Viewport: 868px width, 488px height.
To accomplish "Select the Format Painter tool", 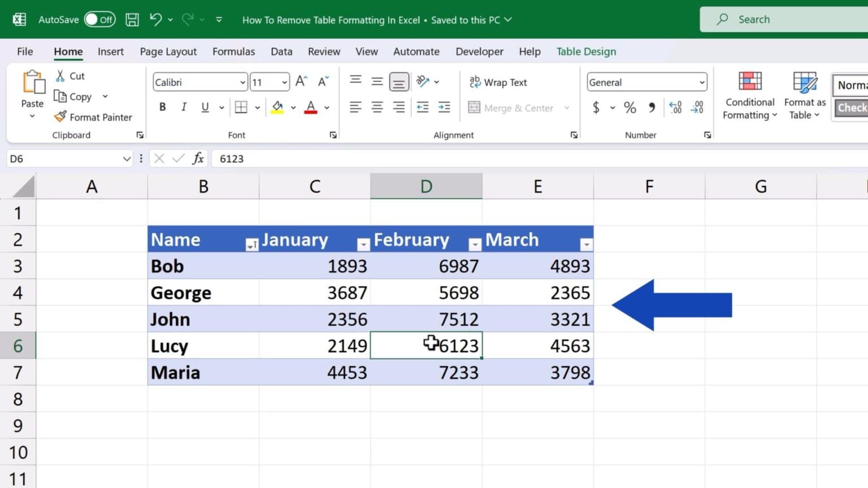I will coord(93,117).
